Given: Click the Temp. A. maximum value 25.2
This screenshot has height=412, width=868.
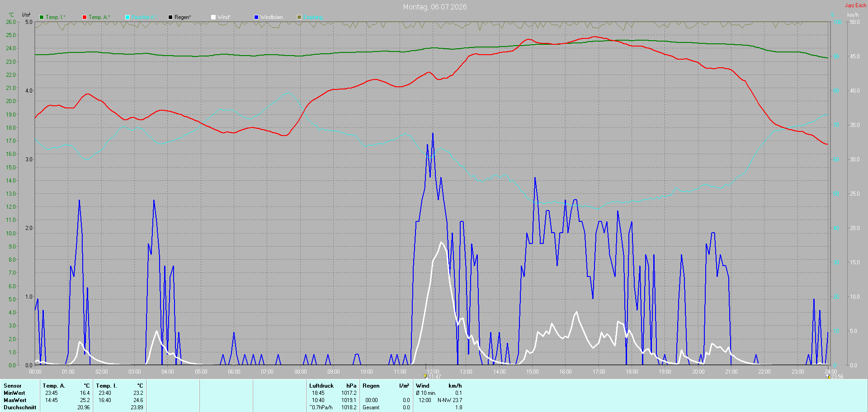Looking at the screenshot, I should (x=85, y=400).
